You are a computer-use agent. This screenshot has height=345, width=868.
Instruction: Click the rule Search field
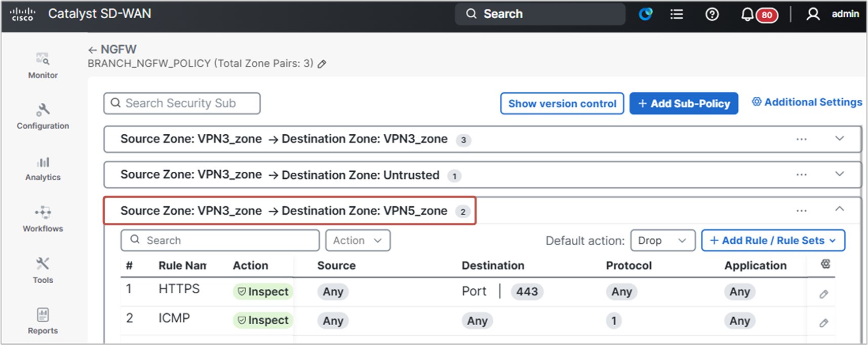(220, 240)
